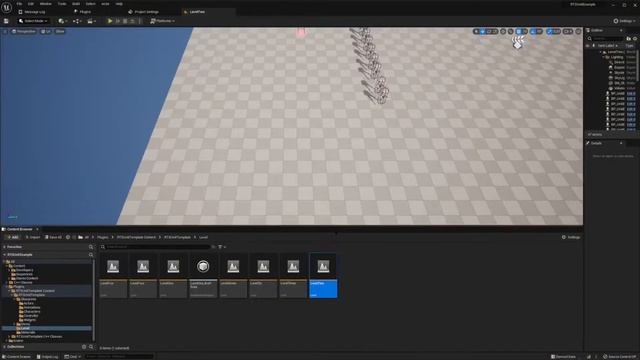Open the top-right Settings dropdown

click(624, 21)
